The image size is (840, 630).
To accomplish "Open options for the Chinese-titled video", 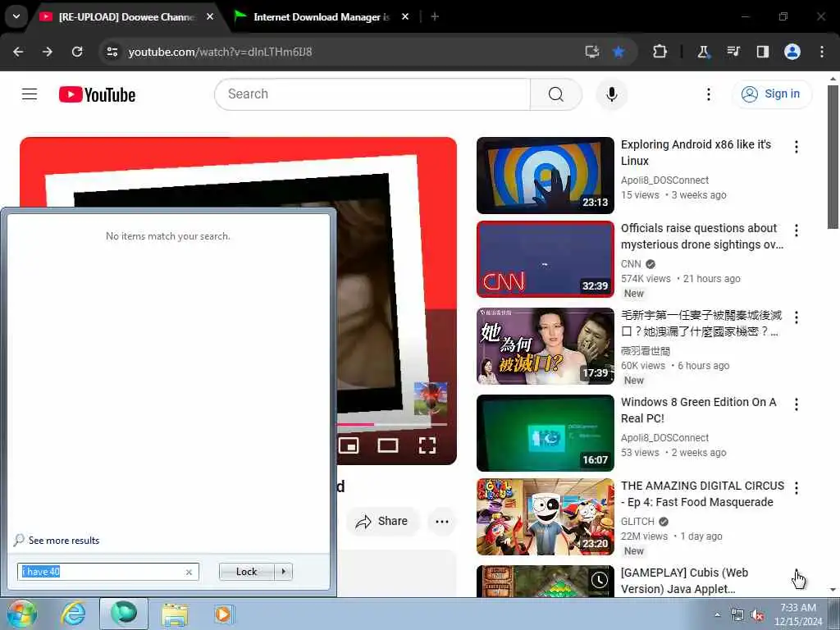I will pyautogui.click(x=796, y=317).
